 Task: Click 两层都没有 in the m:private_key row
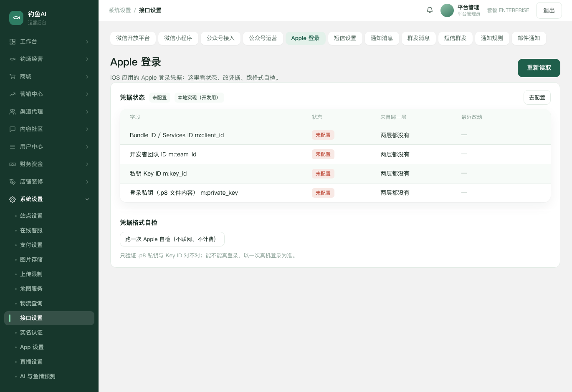click(x=395, y=193)
